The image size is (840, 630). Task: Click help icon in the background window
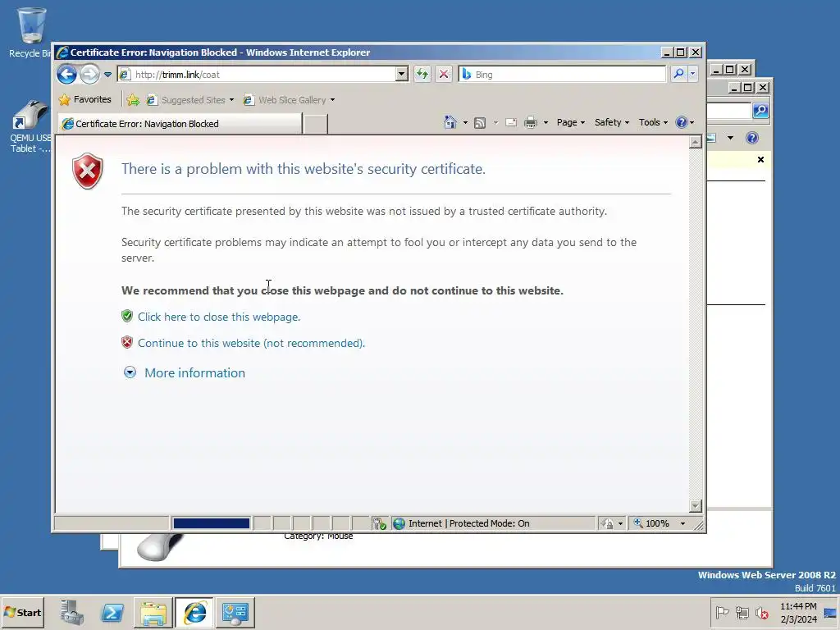(752, 138)
